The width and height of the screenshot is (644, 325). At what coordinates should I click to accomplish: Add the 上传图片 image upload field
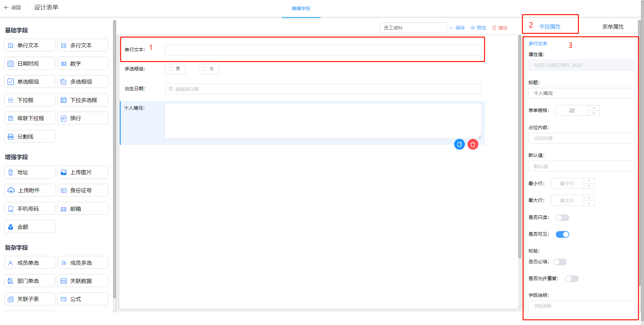[83, 172]
